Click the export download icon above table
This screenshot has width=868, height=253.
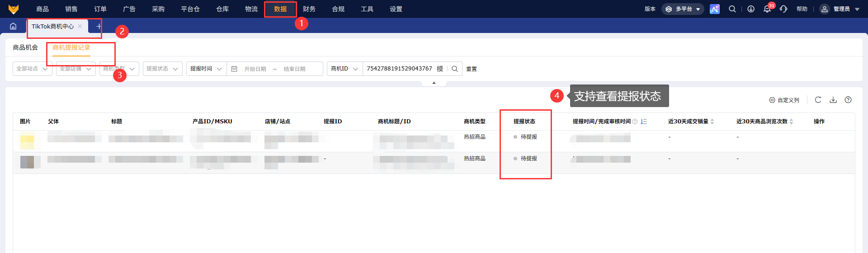pyautogui.click(x=833, y=100)
